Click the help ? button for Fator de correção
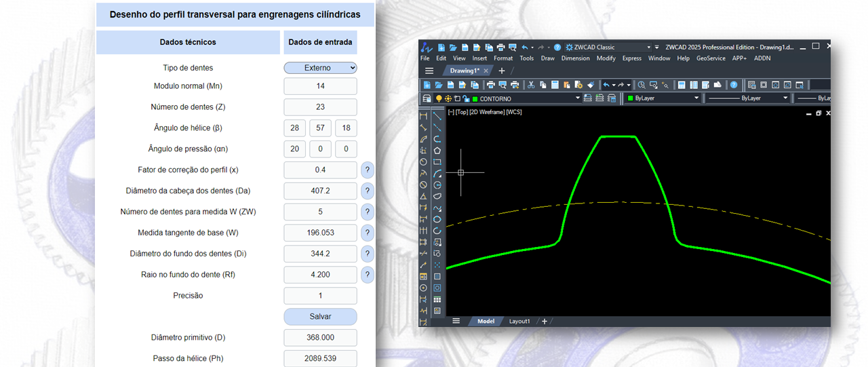Screen dimensions: 868x367 click(368, 170)
